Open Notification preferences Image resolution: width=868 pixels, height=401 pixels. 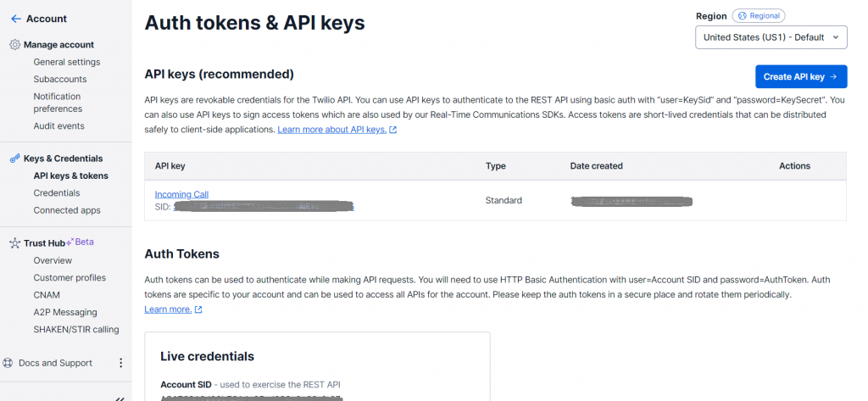pyautogui.click(x=58, y=103)
